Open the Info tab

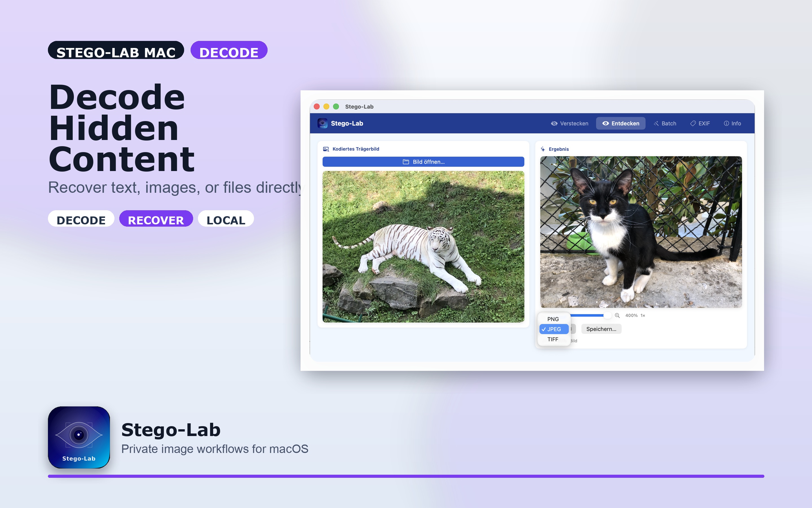pyautogui.click(x=732, y=123)
